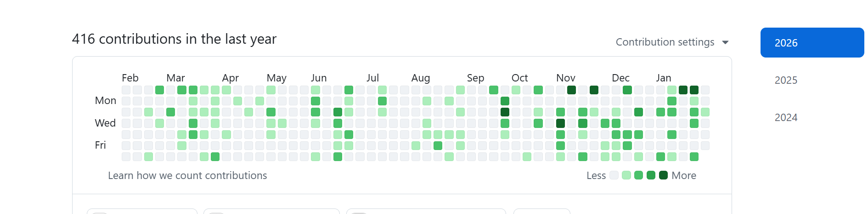Image resolution: width=868 pixels, height=214 pixels.
Task: Click the lightest green legend swatch
Action: point(626,175)
